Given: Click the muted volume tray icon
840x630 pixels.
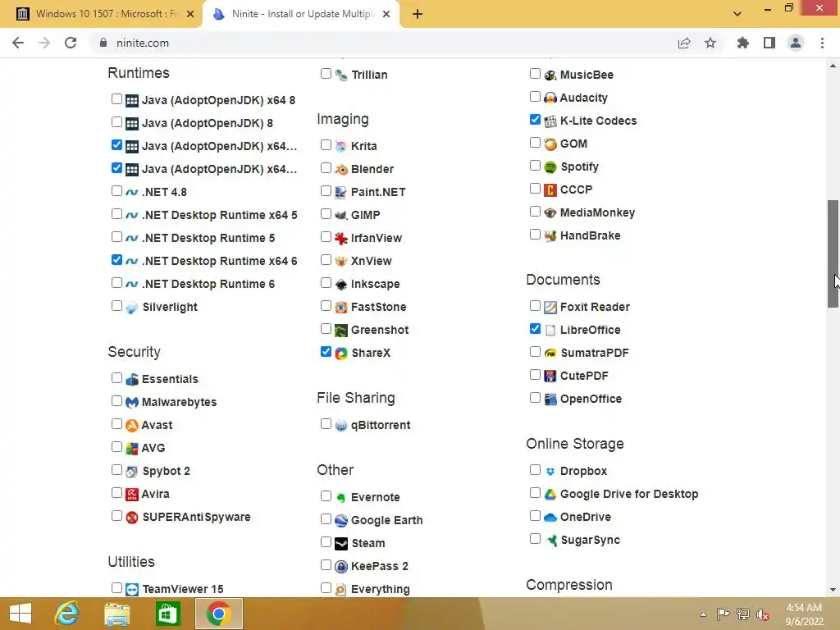Looking at the screenshot, I should (763, 614).
